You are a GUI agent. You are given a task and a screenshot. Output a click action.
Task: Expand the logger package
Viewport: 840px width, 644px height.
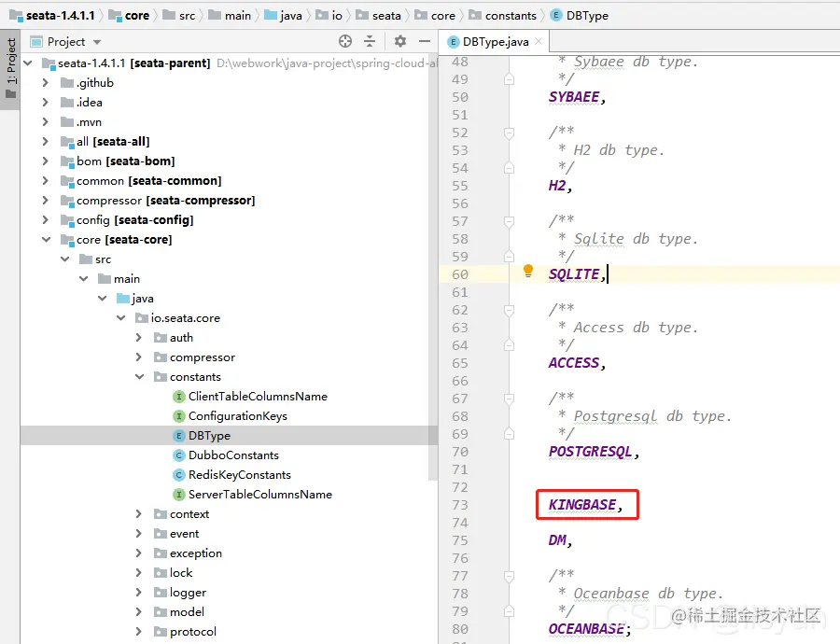pyautogui.click(x=139, y=593)
